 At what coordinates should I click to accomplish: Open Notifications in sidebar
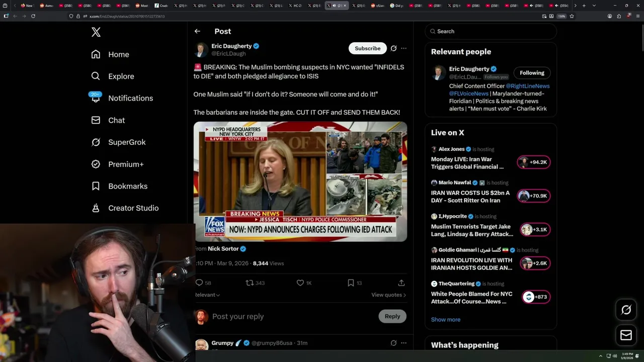tap(122, 98)
